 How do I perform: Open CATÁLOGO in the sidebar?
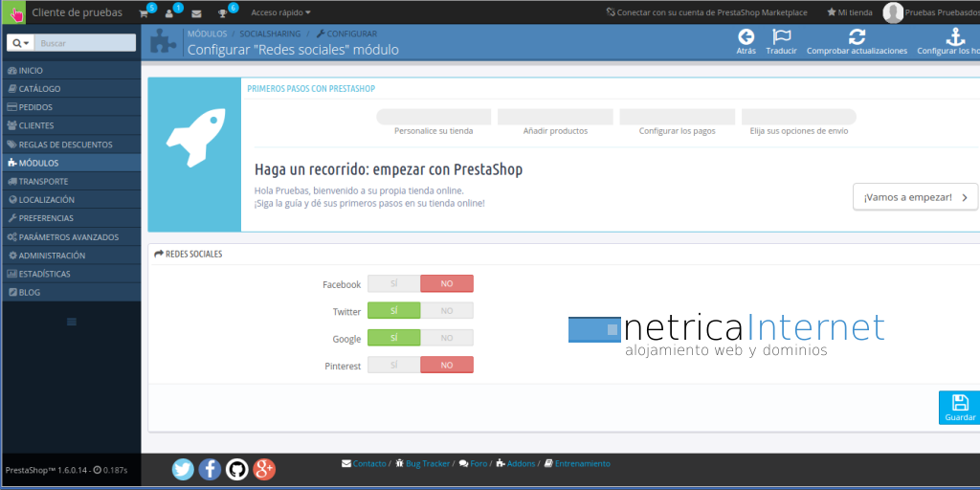coord(71,89)
